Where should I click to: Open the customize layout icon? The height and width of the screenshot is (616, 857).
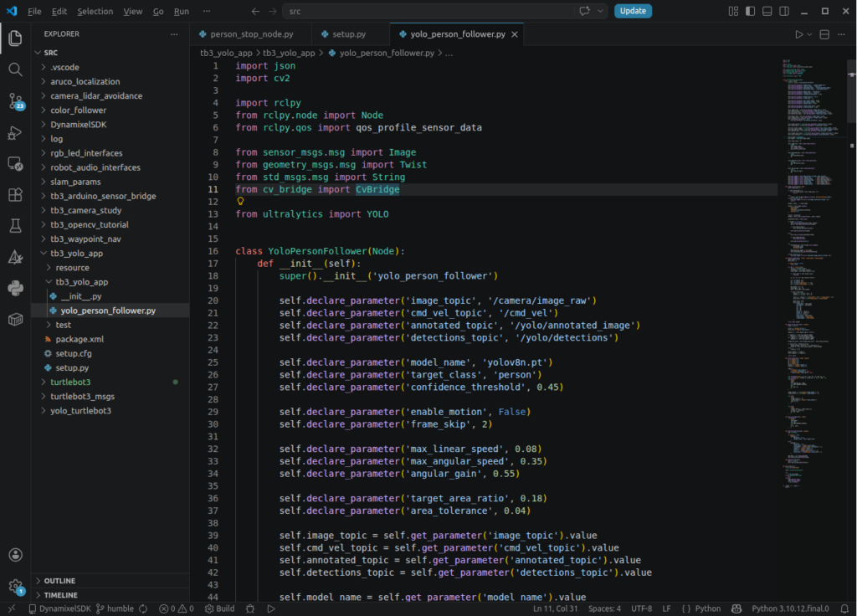coord(733,11)
